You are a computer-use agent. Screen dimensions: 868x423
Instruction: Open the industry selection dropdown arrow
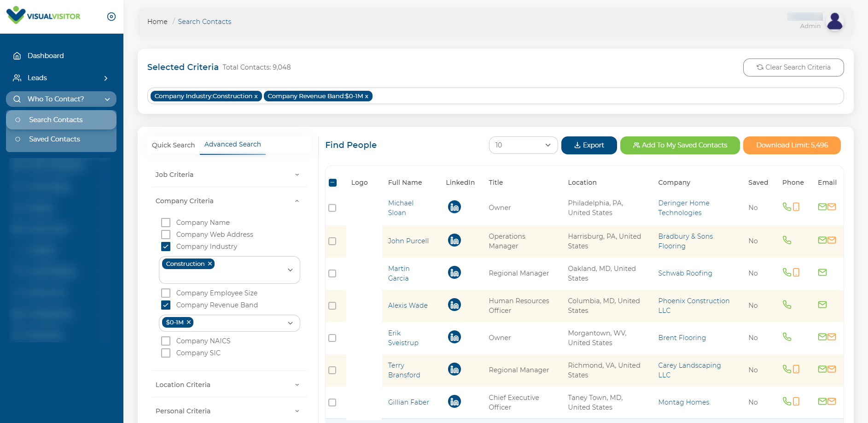click(290, 270)
